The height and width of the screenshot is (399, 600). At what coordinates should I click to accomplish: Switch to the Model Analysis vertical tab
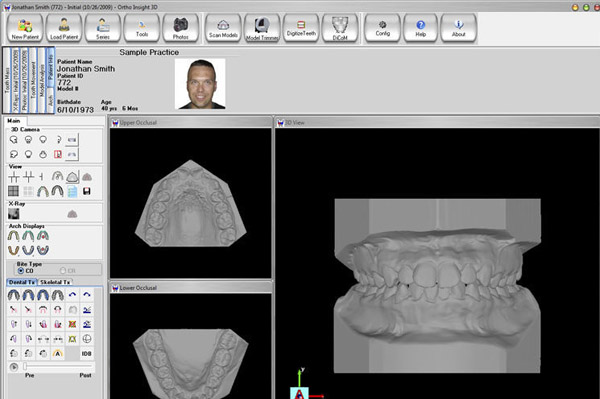[x=42, y=80]
